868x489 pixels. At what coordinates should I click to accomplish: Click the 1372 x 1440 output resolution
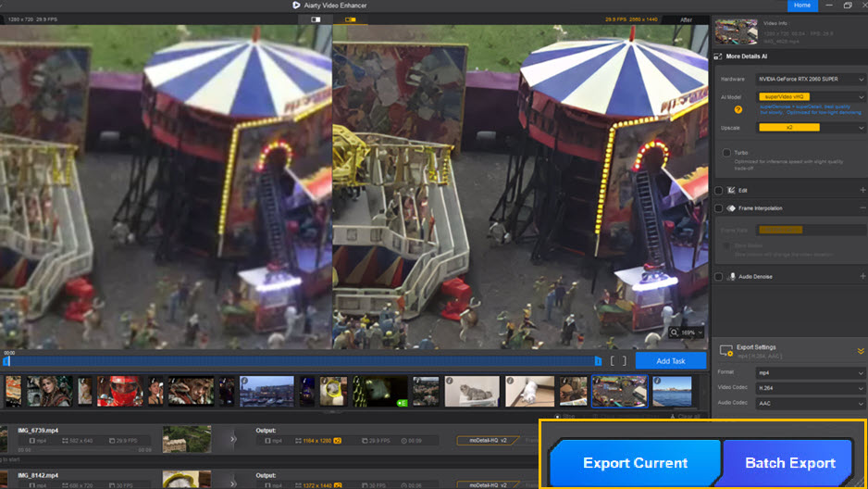(316, 485)
